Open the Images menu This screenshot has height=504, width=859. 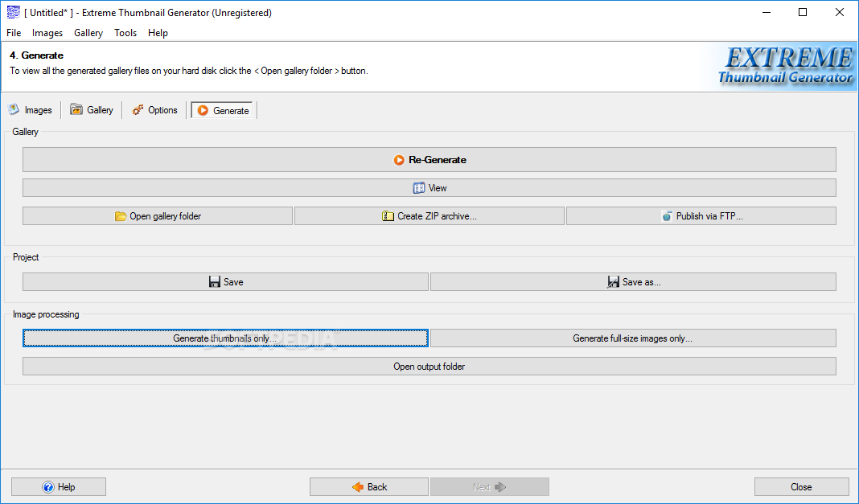(47, 33)
